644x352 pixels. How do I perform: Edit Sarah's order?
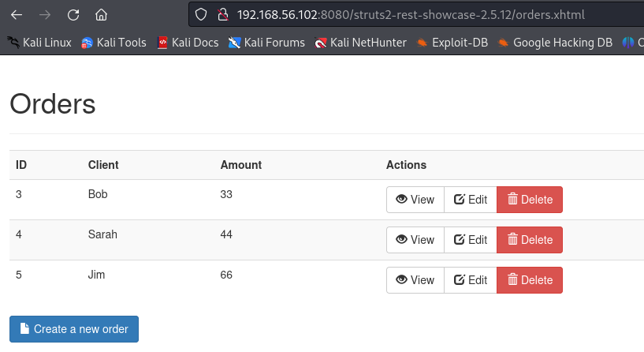point(471,240)
